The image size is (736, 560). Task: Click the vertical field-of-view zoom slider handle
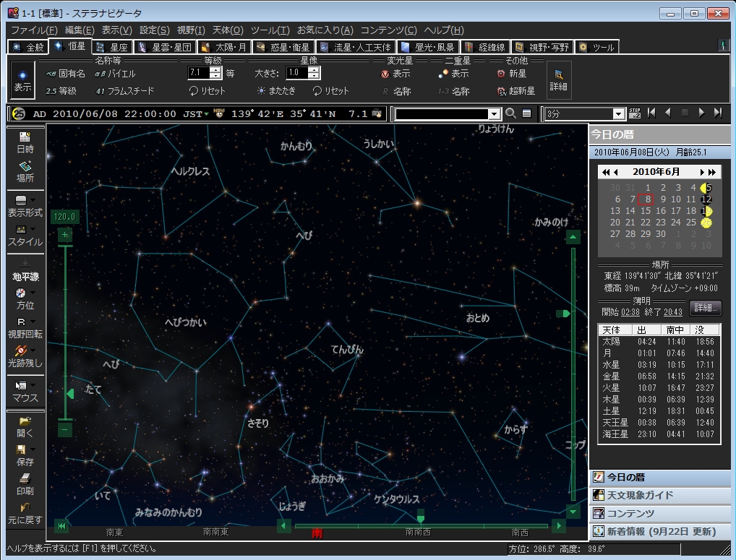69,394
